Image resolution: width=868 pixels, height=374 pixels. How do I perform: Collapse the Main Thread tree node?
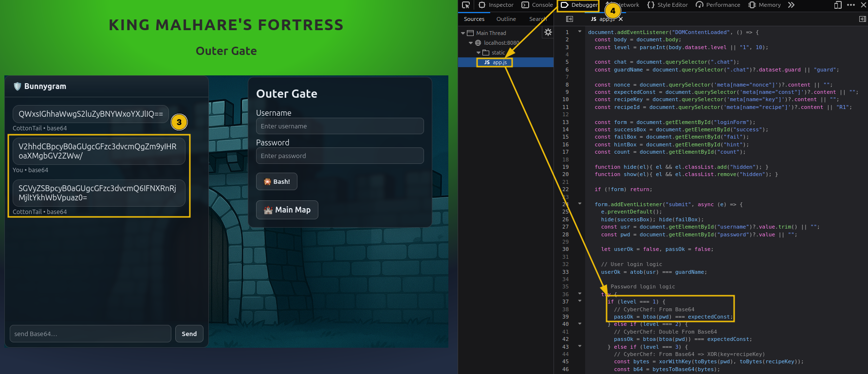463,33
